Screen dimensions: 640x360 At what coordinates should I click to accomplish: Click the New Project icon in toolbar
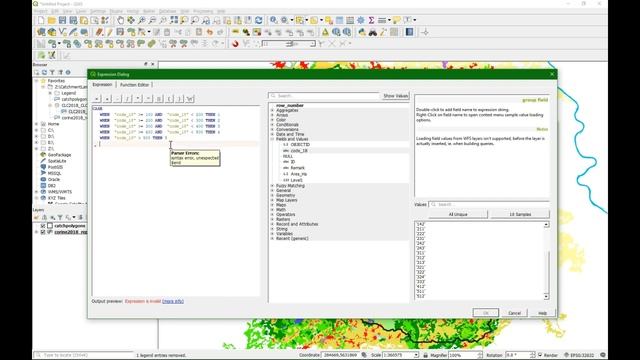tap(41, 20)
